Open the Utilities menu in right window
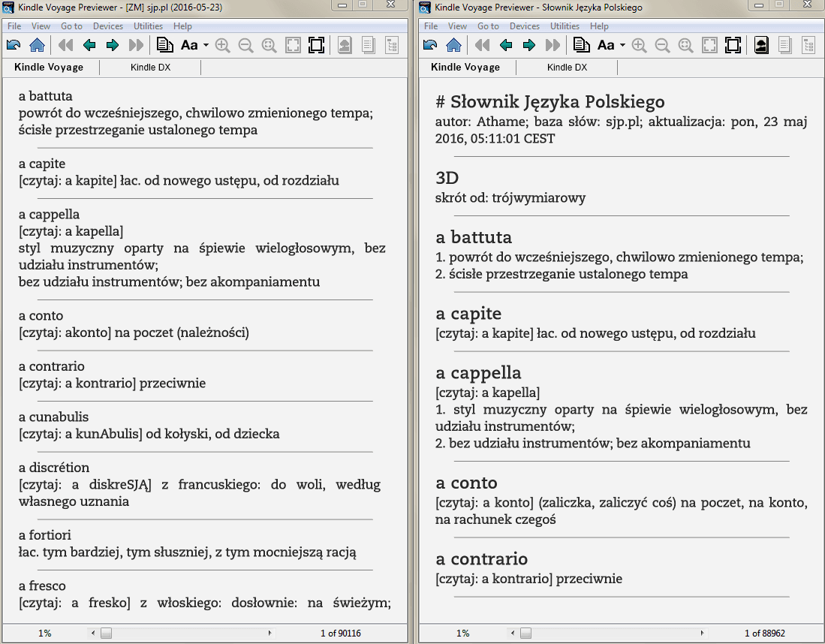 click(565, 26)
